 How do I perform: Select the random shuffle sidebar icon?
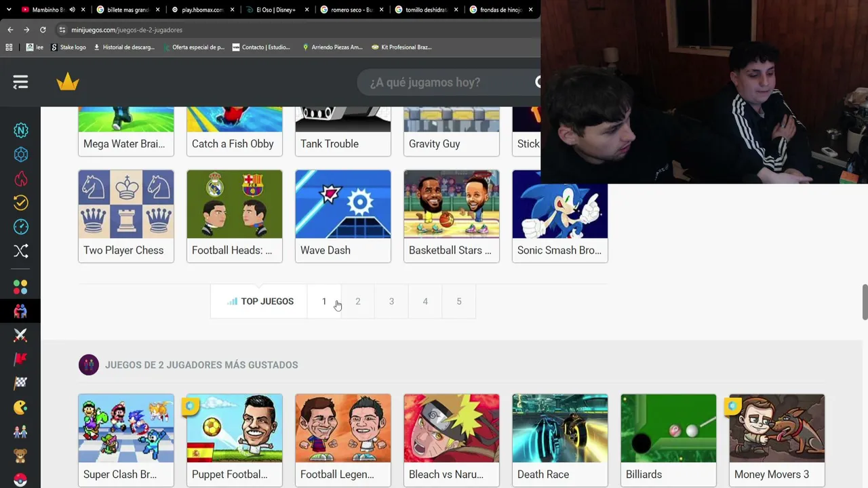[x=21, y=251]
